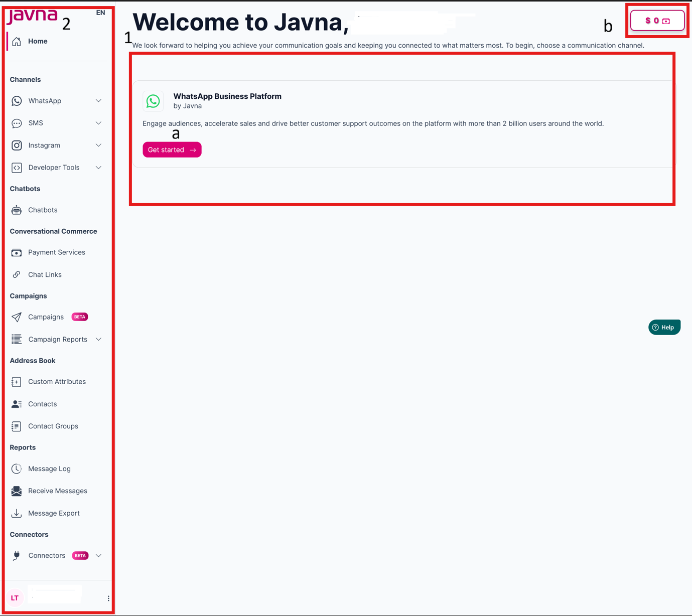Click the Receive Messages envelope icon
The image size is (692, 616).
(17, 491)
